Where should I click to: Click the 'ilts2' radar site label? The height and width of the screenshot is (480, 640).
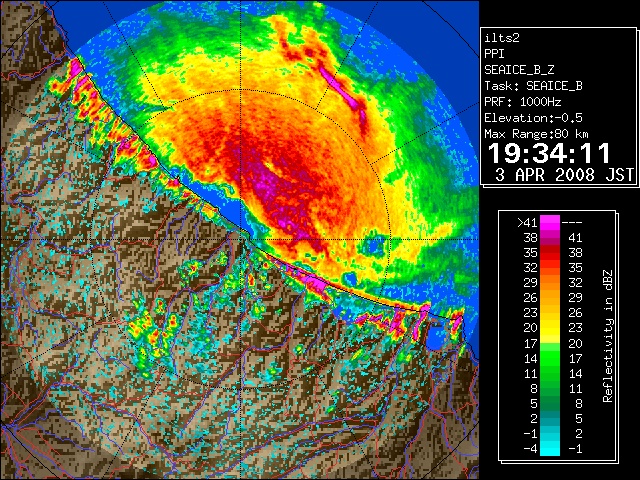point(502,38)
